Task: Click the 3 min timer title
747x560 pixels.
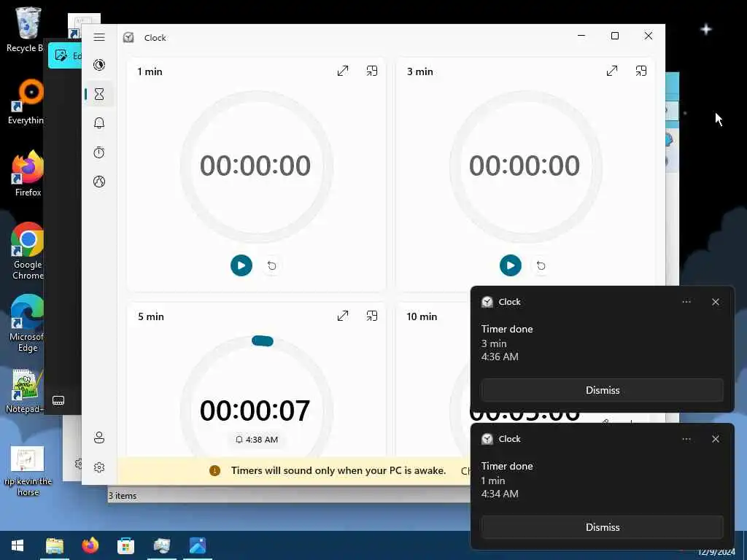Action: [419, 71]
